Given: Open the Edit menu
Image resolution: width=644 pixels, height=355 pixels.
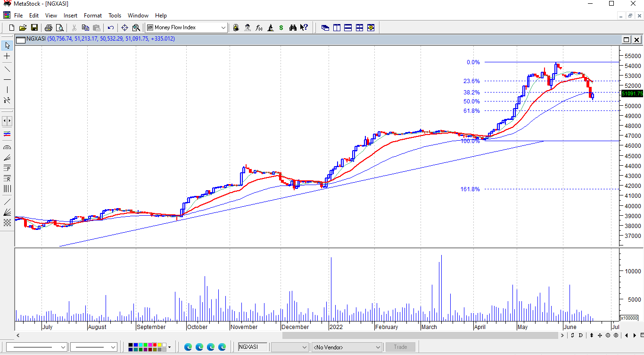Looking at the screenshot, I should (x=34, y=16).
